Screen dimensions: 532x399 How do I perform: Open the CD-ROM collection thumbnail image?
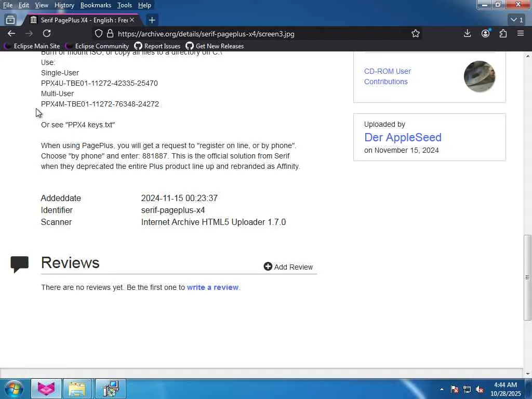click(480, 76)
